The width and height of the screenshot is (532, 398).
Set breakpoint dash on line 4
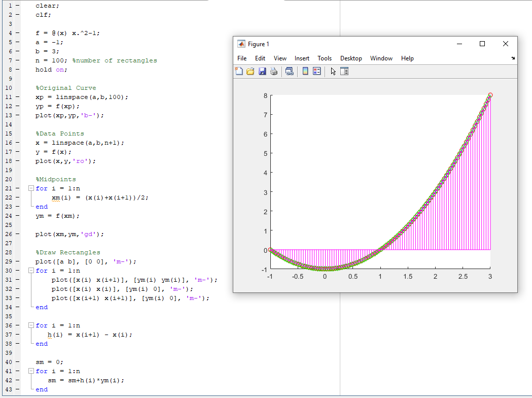pyautogui.click(x=17, y=33)
